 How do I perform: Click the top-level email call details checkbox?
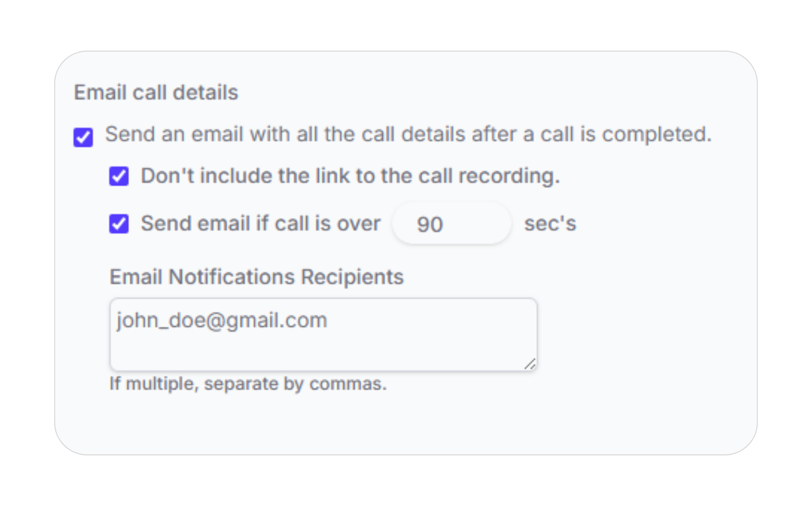coord(83,136)
